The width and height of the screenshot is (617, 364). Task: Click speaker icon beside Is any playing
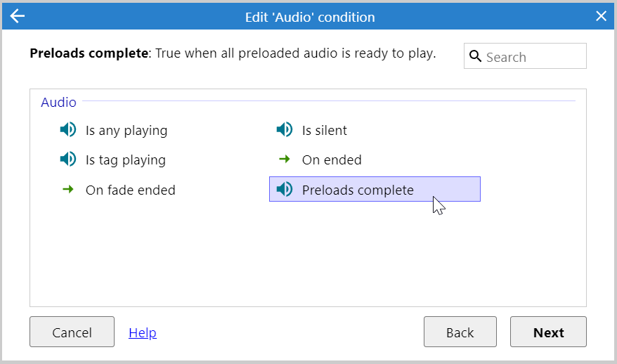68,129
